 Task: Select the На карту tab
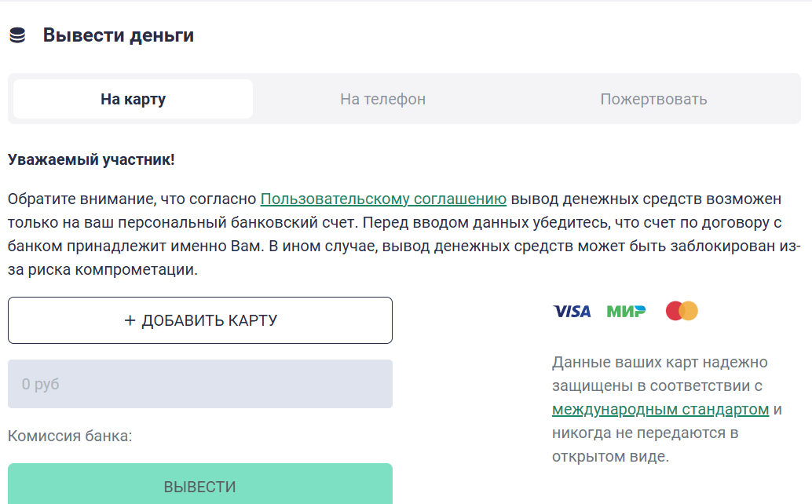pyautogui.click(x=133, y=99)
